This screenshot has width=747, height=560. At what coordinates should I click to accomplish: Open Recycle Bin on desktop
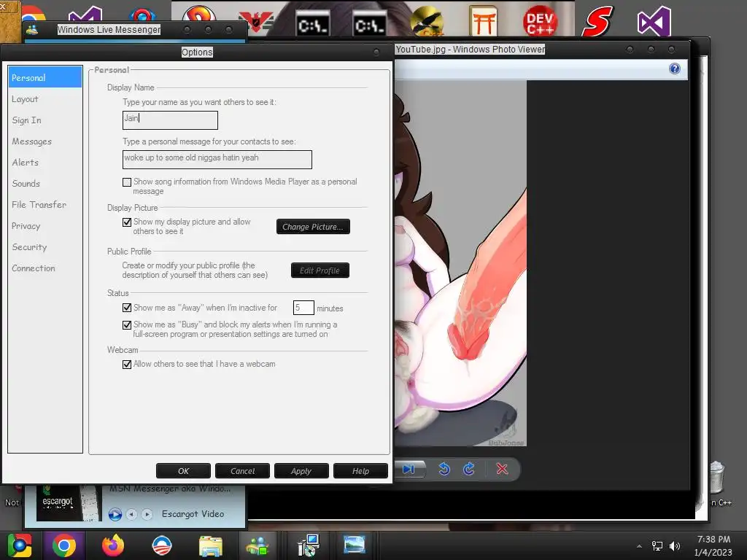(x=717, y=477)
